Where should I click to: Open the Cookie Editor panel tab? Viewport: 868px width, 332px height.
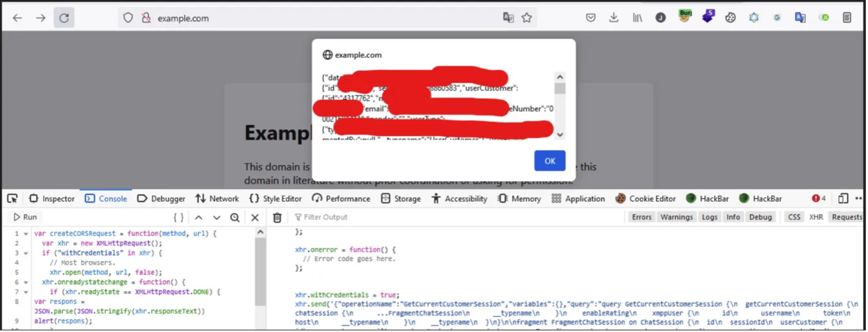click(645, 199)
